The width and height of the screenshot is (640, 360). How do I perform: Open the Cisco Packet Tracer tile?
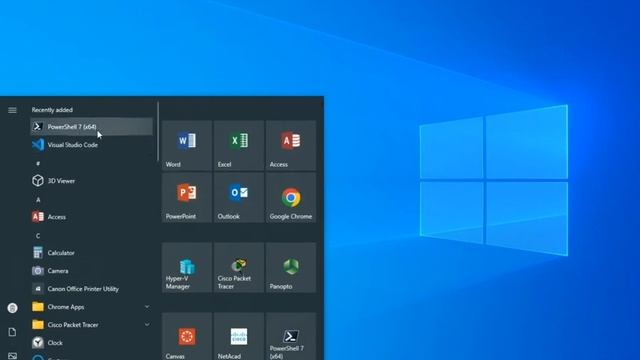(x=239, y=268)
